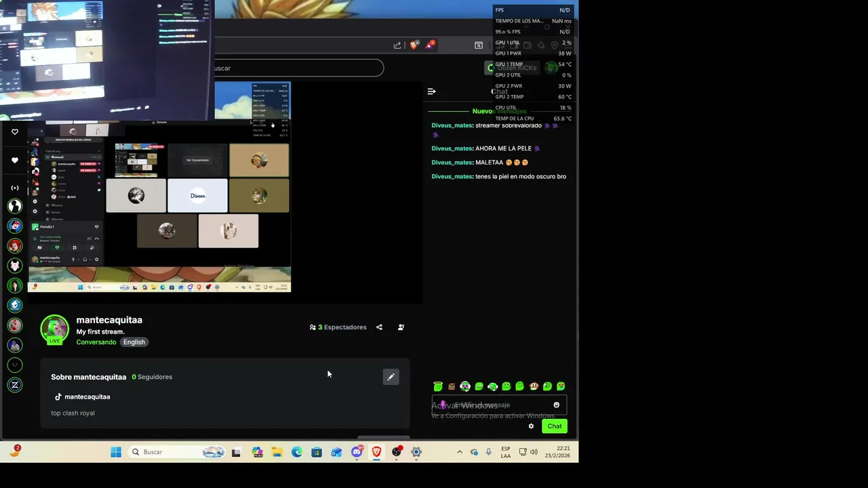Viewport: 868px width, 488px height.
Task: Open Windows Start menu
Action: pyautogui.click(x=116, y=452)
